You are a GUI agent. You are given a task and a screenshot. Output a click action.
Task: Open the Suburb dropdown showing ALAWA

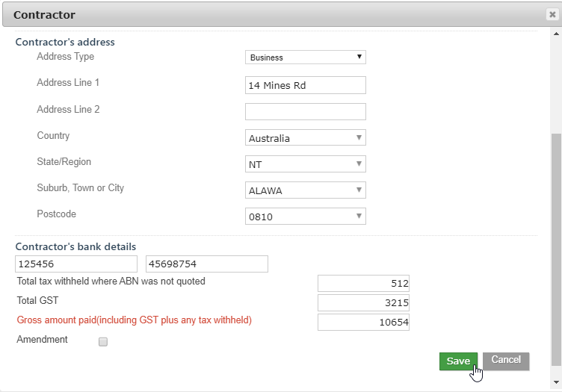(305, 190)
